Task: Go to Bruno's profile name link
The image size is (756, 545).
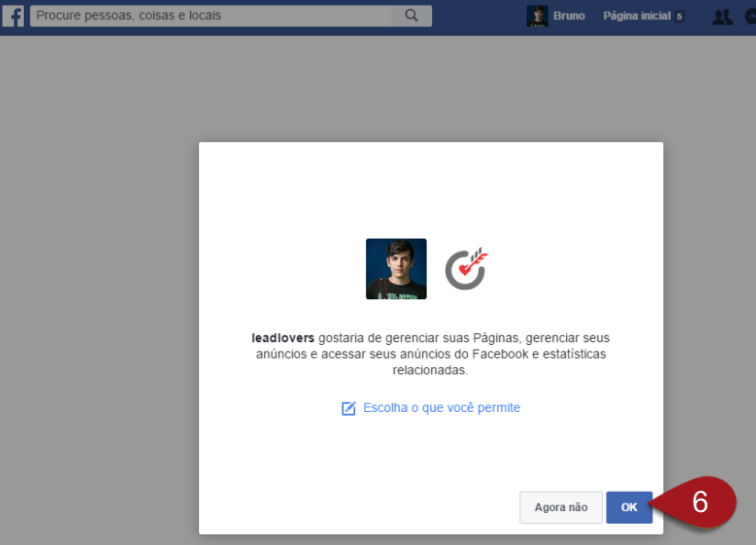Action: [x=569, y=17]
